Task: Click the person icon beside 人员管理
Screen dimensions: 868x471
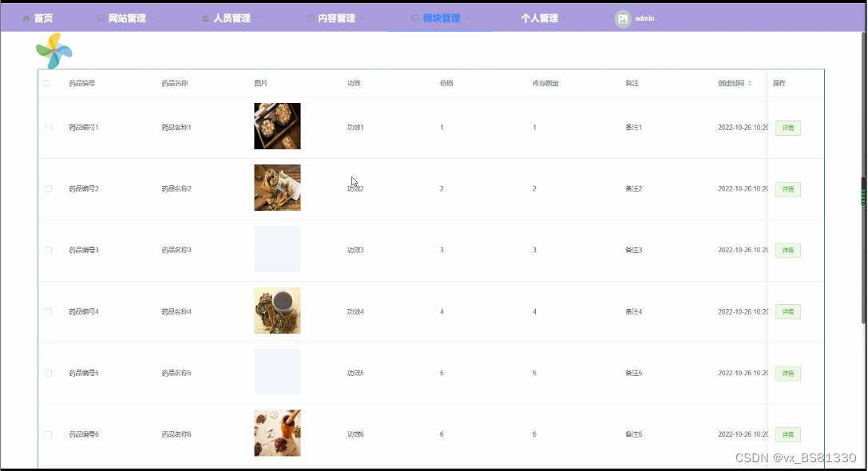Action: tap(205, 18)
